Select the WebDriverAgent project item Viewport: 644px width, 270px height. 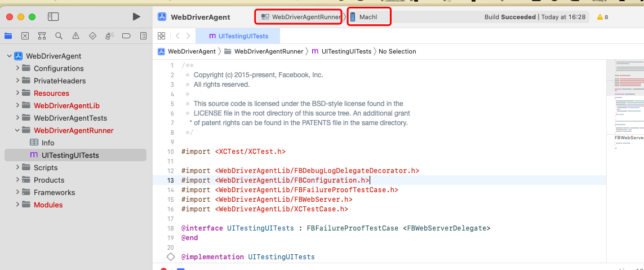point(75,56)
